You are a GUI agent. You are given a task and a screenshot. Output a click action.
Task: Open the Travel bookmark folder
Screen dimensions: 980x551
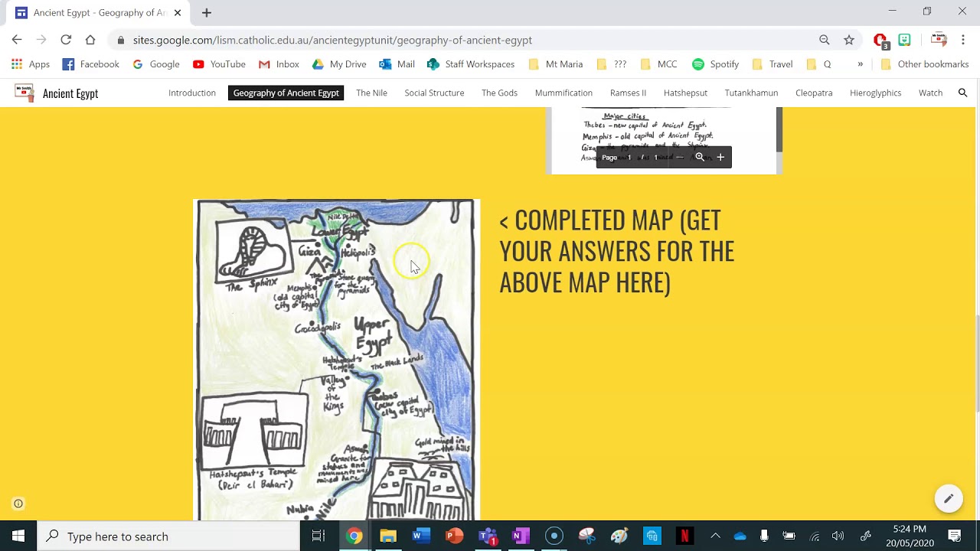(773, 64)
